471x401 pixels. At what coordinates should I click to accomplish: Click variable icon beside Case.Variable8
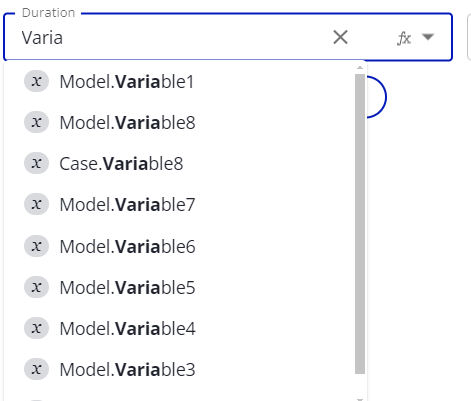coord(36,163)
